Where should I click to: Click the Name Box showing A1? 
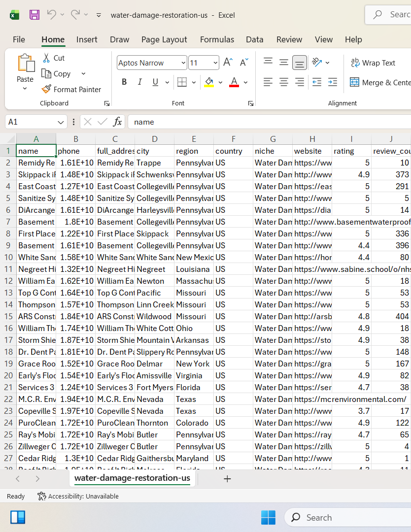point(35,122)
